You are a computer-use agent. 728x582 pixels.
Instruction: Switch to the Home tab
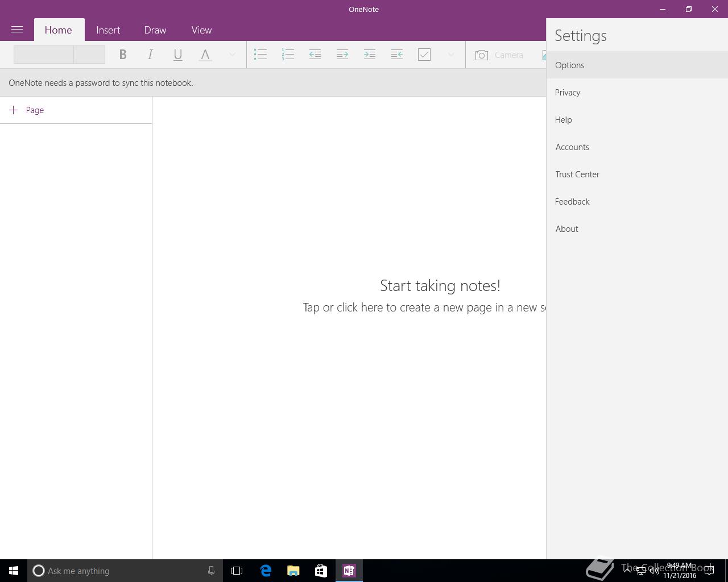(59, 30)
